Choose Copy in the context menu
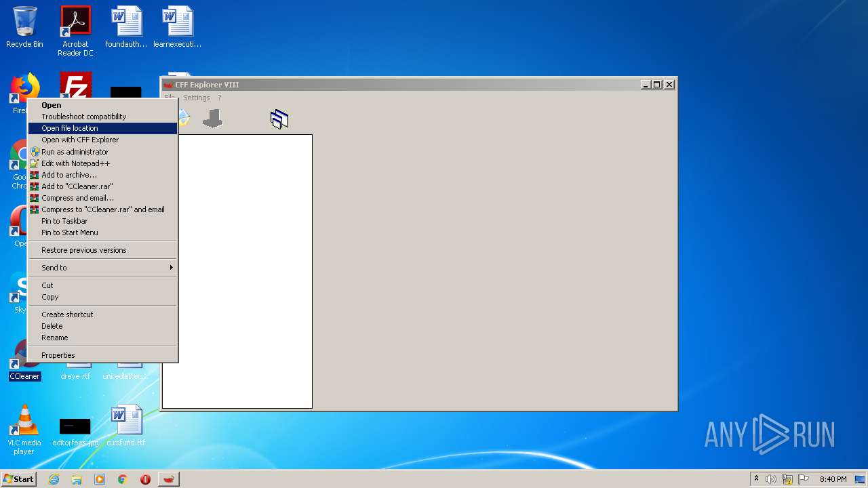This screenshot has height=488, width=868. click(102, 297)
